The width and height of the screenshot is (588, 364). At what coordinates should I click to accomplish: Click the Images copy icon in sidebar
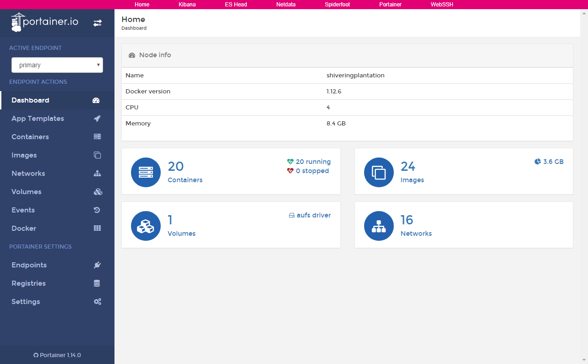(x=97, y=155)
